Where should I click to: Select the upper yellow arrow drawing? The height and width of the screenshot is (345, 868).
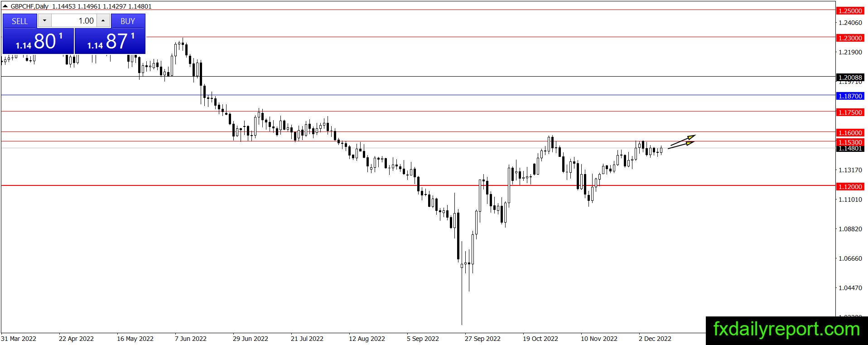pyautogui.click(x=683, y=140)
